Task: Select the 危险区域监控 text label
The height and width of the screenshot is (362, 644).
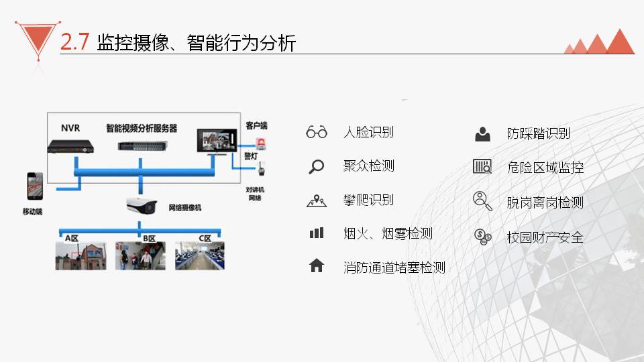Action: [x=545, y=168]
